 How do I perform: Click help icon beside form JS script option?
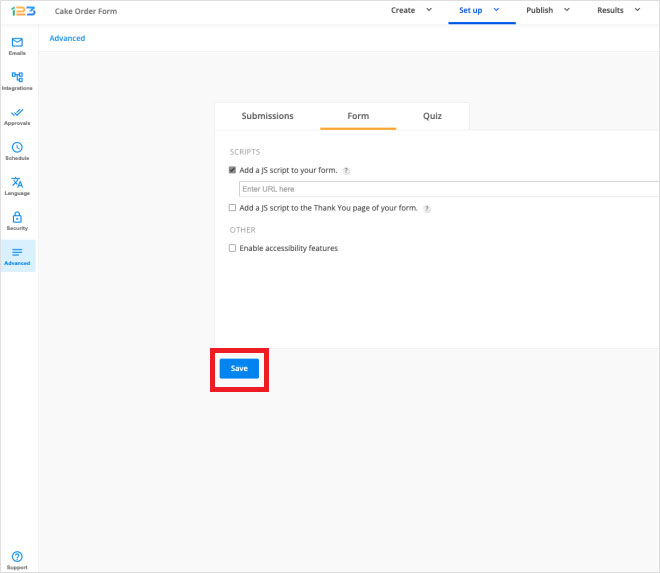click(x=346, y=171)
